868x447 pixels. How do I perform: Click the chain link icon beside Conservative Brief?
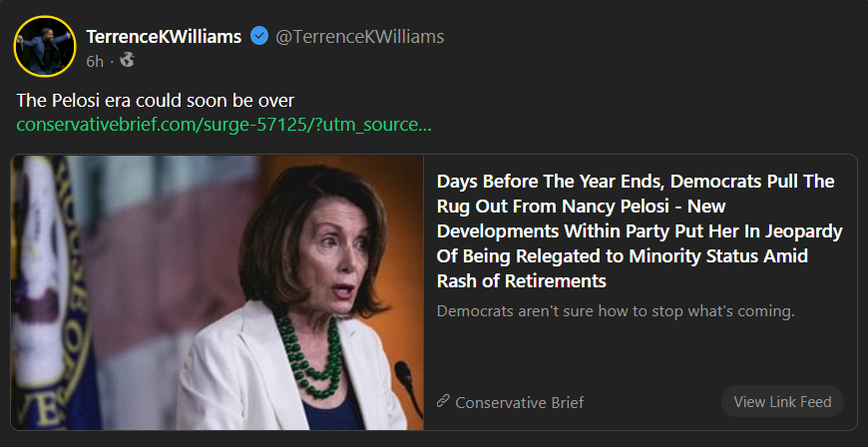point(443,402)
